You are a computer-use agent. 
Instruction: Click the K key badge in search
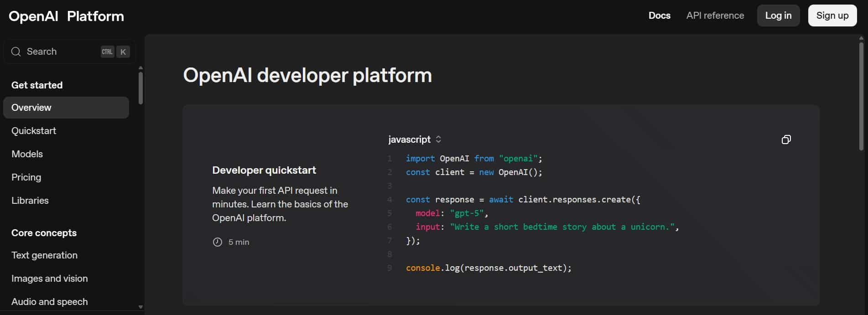123,52
